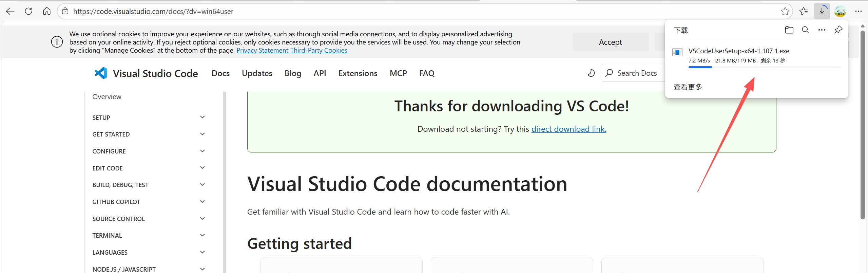Image resolution: width=868 pixels, height=273 pixels.
Task: Open the API navigation item
Action: pyautogui.click(x=320, y=73)
